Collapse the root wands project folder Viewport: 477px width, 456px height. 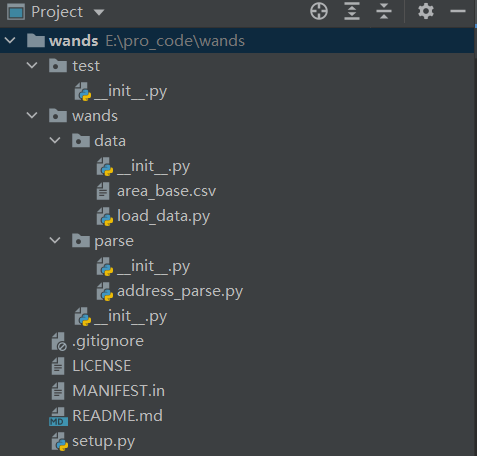(x=10, y=41)
